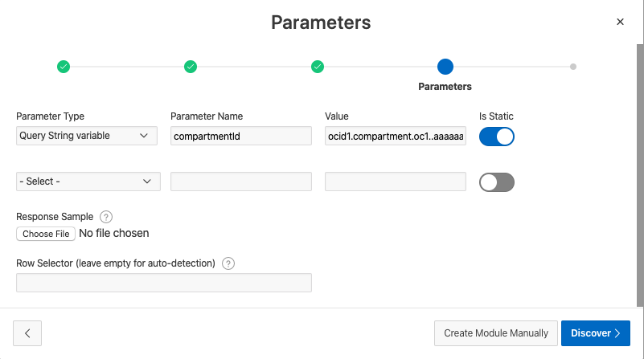This screenshot has width=644, height=359.
Task: Click the Discover button
Action: 595,333
